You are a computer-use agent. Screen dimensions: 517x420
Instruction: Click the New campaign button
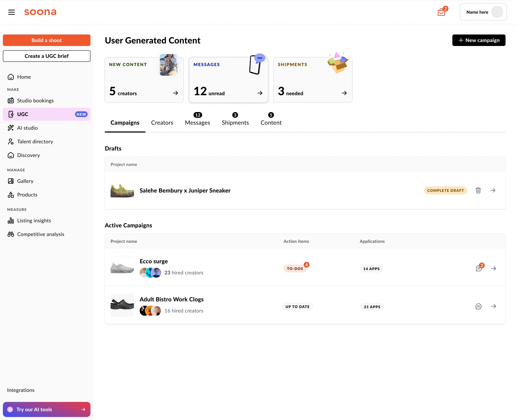point(478,40)
